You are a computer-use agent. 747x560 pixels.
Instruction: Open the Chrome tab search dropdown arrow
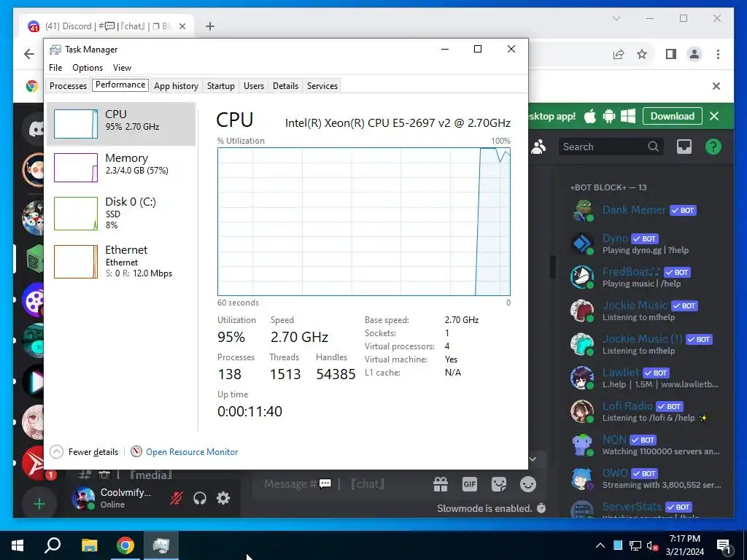[x=616, y=18]
